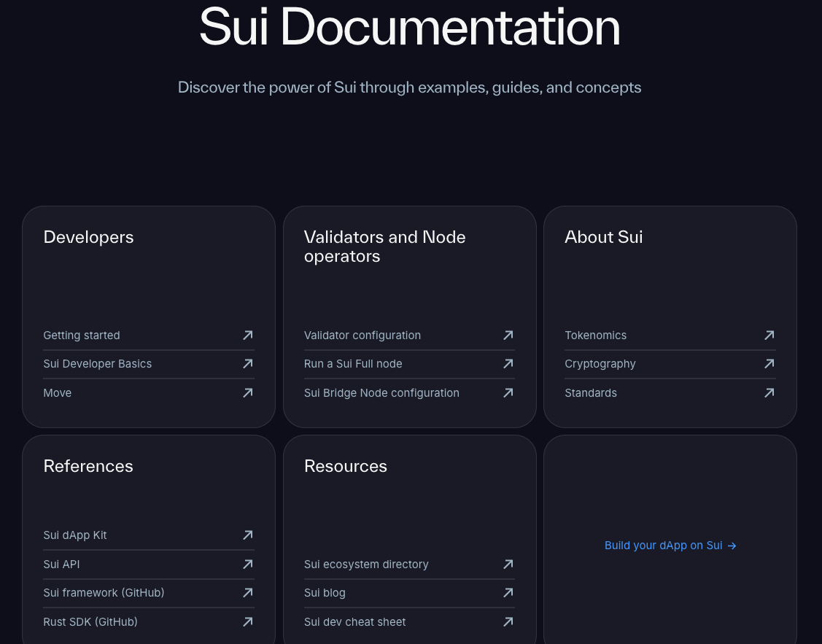This screenshot has height=644, width=822.
Task: Visit the Sui ecosystem directory
Action: click(366, 565)
